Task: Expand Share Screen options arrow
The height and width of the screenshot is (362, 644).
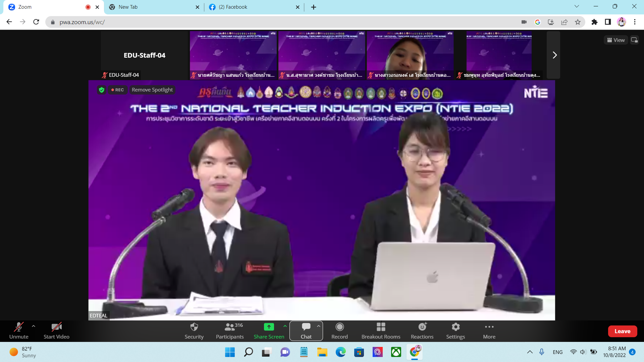Action: [x=285, y=326]
